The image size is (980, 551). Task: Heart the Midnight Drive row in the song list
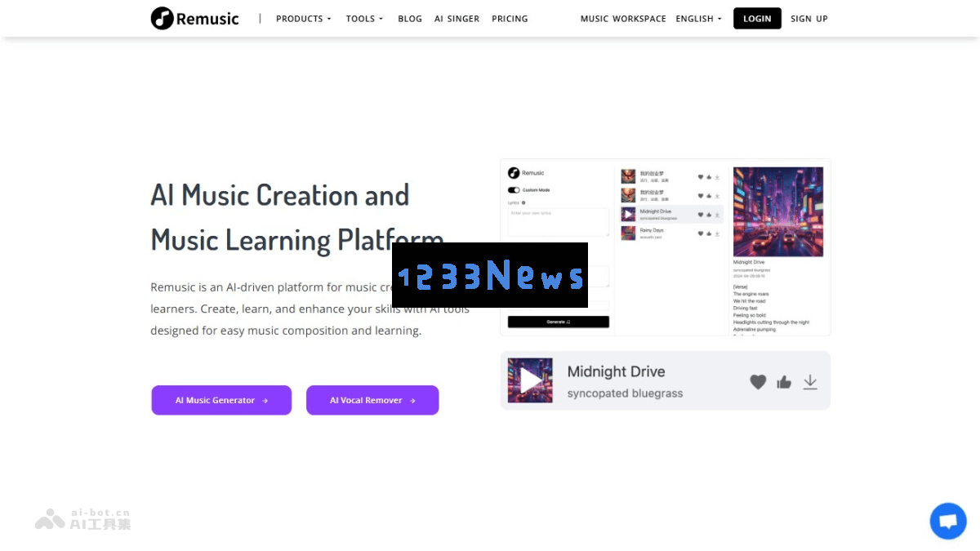700,215
